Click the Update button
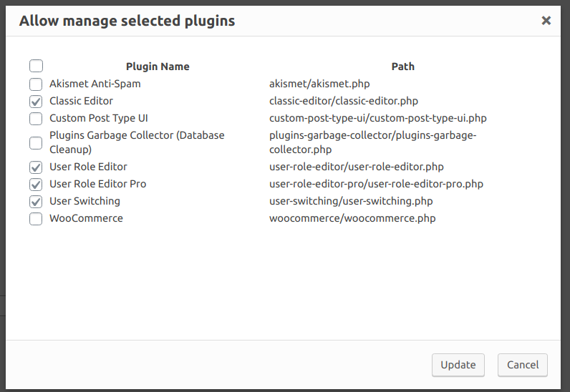Image resolution: width=570 pixels, height=392 pixels. coord(458,365)
